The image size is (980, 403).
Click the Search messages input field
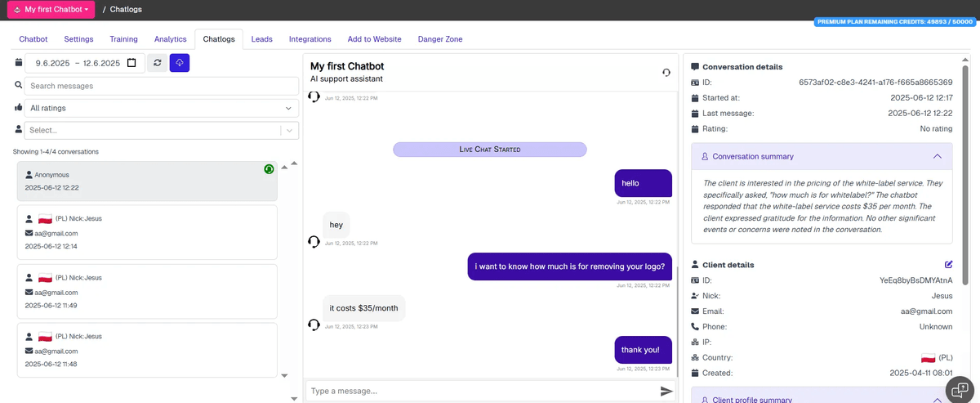click(x=161, y=86)
